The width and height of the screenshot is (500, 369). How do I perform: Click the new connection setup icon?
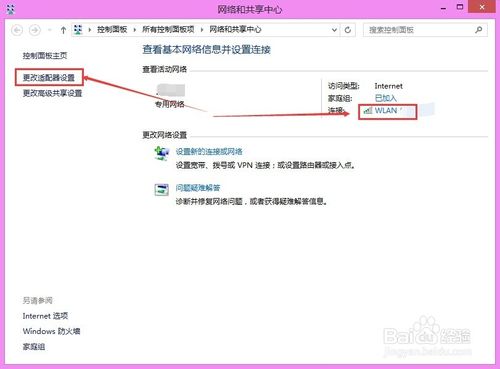coord(162,154)
